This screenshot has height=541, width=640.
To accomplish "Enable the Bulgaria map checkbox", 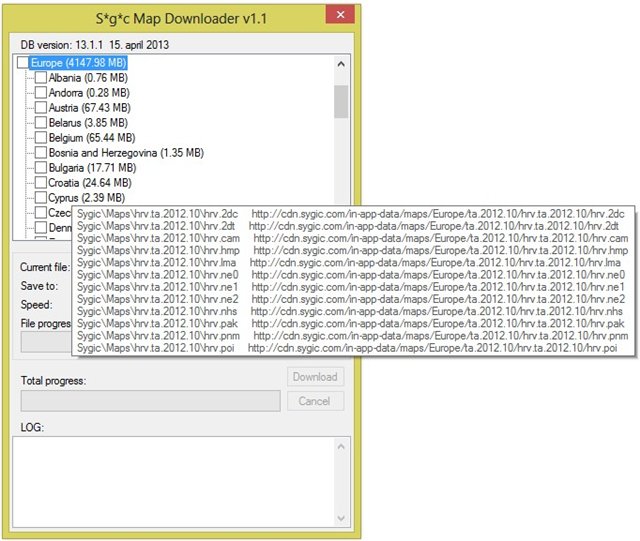I will coord(40,168).
